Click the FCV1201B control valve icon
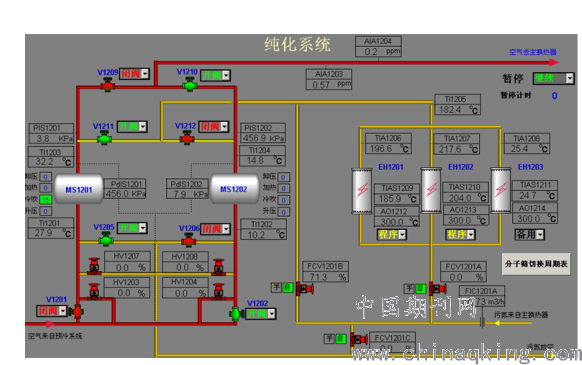 pyautogui.click(x=305, y=288)
